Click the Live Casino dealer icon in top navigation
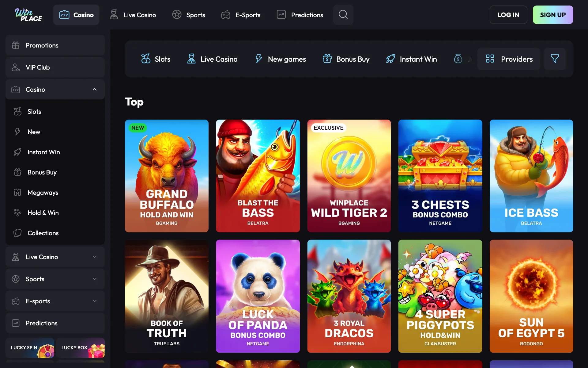The width and height of the screenshot is (588, 368). [x=114, y=15]
